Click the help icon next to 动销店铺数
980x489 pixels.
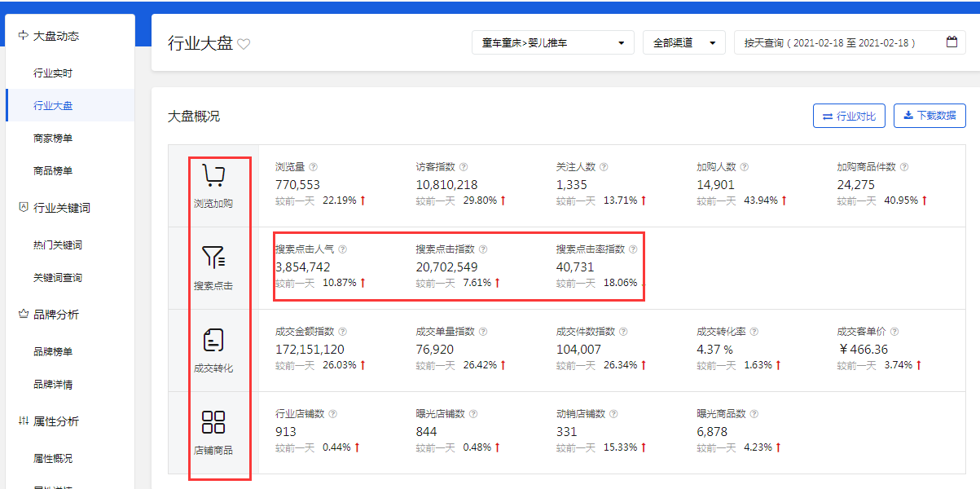613,414
